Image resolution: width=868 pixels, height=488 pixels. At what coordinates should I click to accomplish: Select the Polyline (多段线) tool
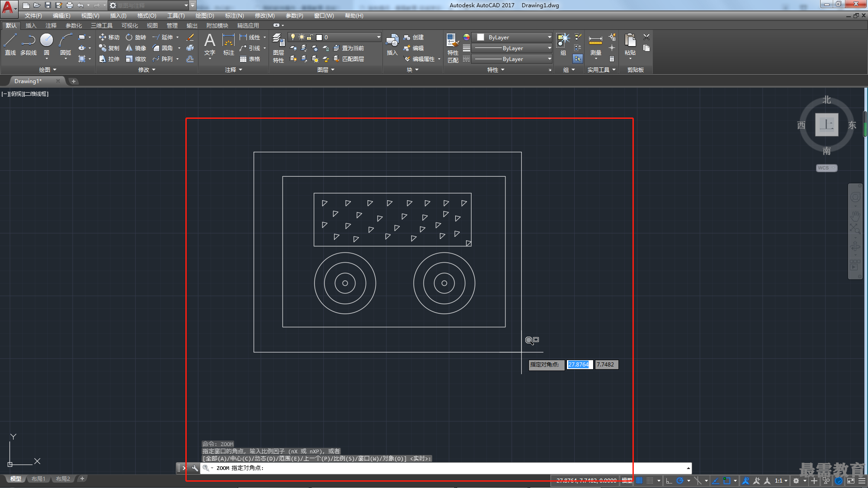coord(28,45)
